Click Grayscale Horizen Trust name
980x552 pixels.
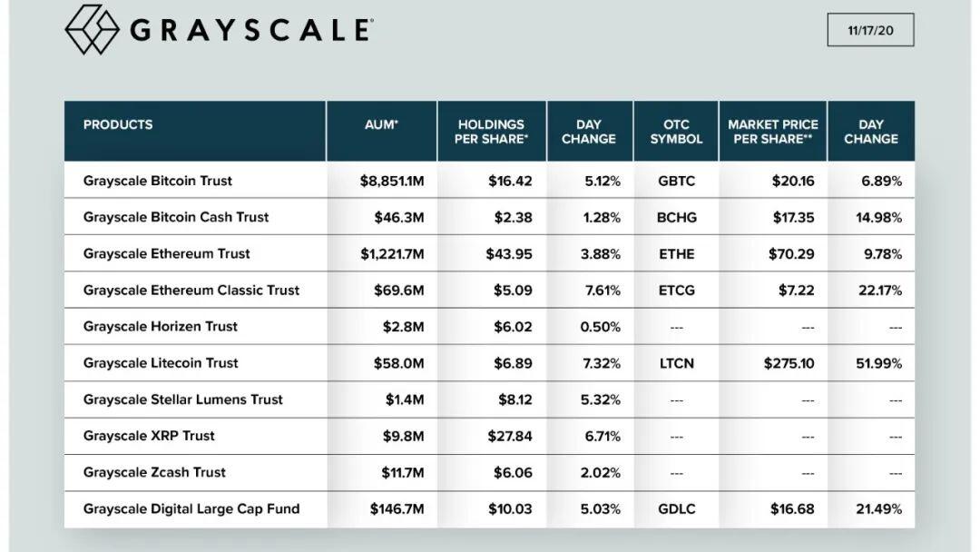tap(160, 326)
